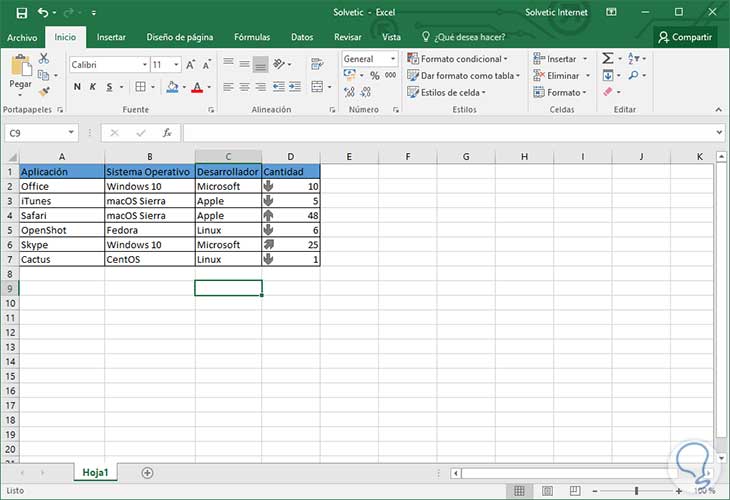Collapse the ribbon with the up chevron
Image resolution: width=730 pixels, height=500 pixels.
click(718, 109)
